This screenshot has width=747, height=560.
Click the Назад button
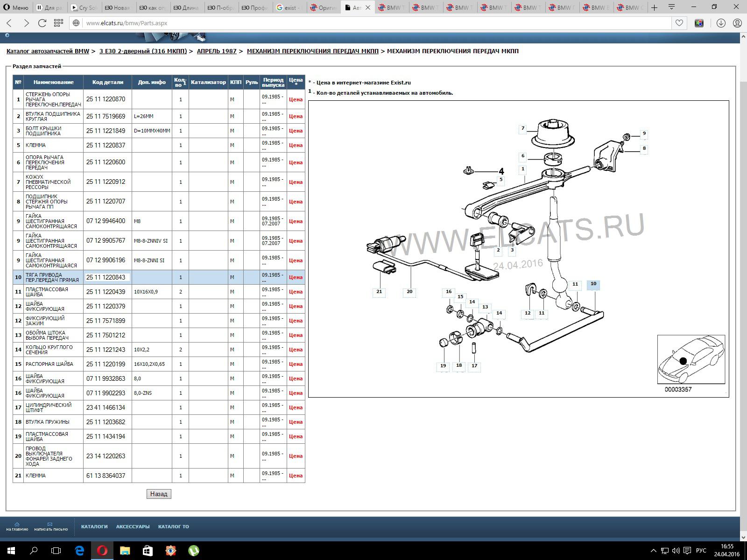(159, 494)
